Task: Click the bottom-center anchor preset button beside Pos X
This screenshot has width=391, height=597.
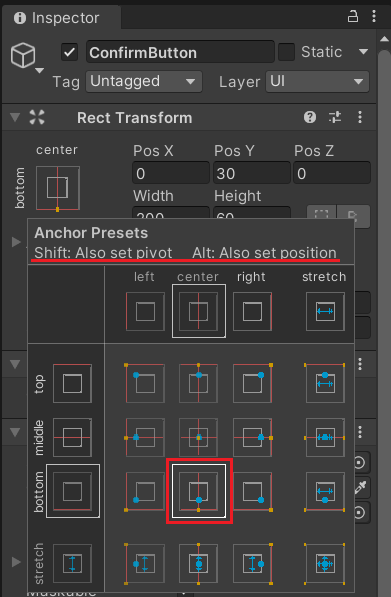Action: point(57,188)
